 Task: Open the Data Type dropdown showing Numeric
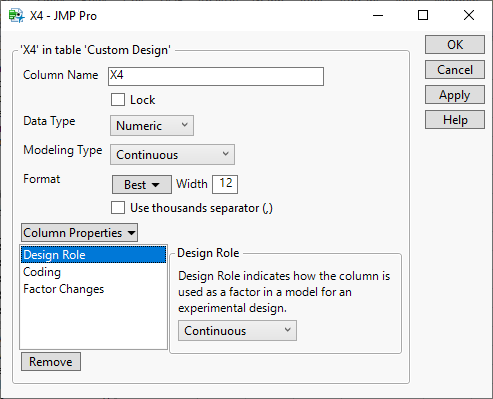pyautogui.click(x=152, y=126)
